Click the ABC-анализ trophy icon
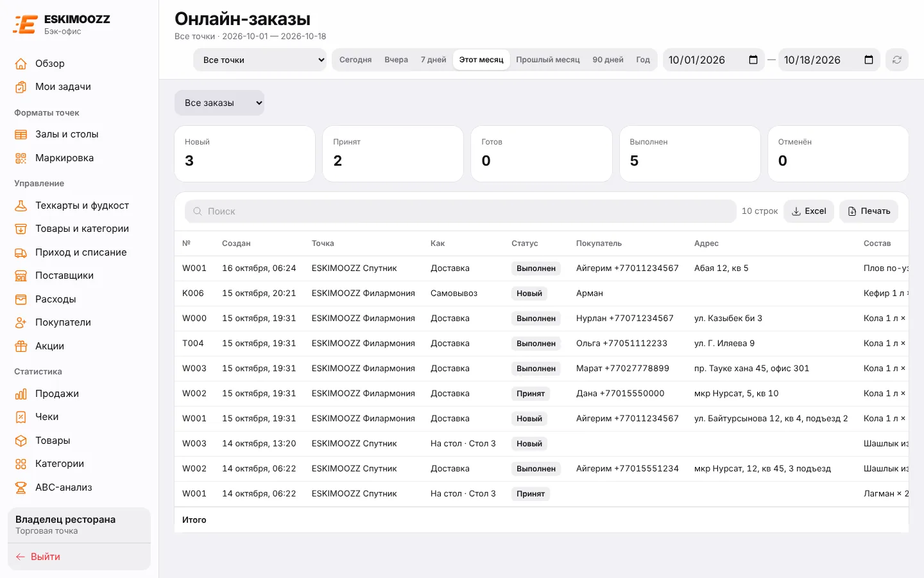The image size is (924, 578). point(21,487)
